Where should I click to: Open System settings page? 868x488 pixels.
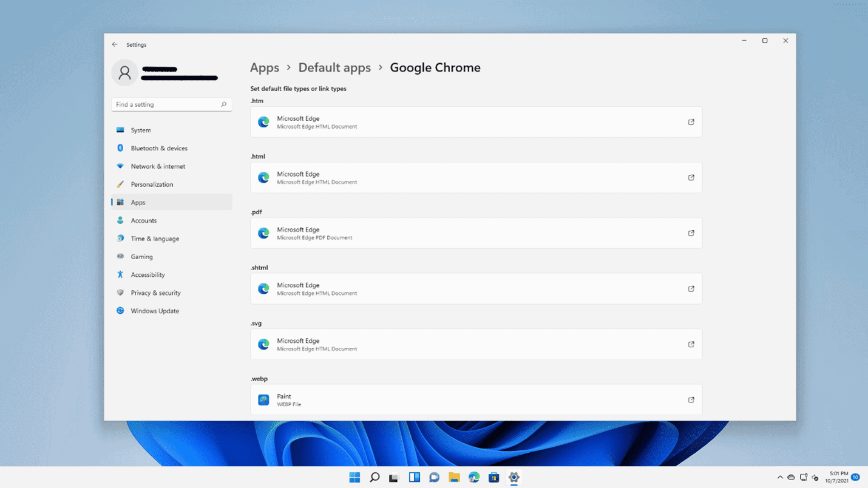point(172,130)
